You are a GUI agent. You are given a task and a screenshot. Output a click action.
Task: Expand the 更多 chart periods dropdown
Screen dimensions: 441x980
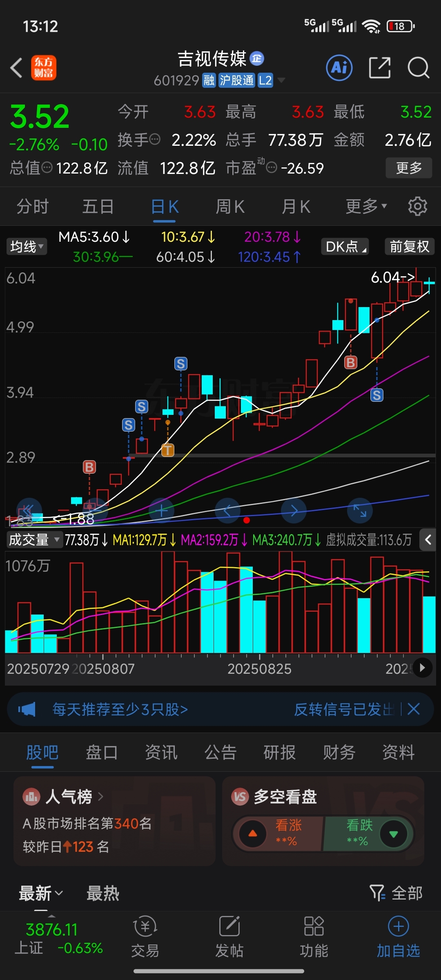coord(366,206)
